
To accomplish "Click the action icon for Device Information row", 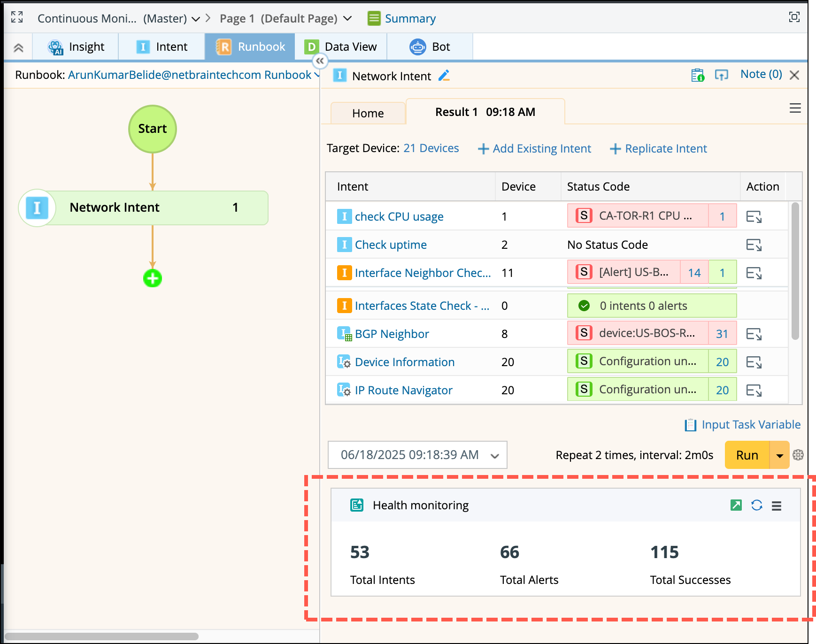I will pyautogui.click(x=754, y=362).
